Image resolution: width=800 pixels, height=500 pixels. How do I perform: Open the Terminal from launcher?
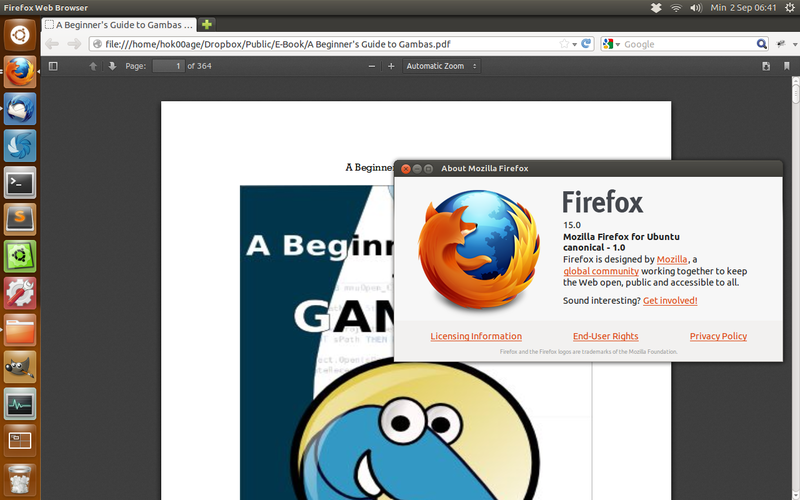(20, 183)
